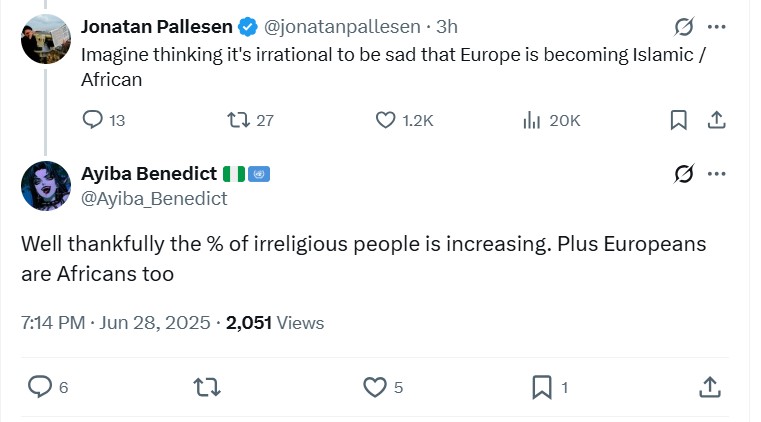The height and width of the screenshot is (422, 761).
Task: Open more options menu on Jonatan's tweet
Action: tap(716, 27)
